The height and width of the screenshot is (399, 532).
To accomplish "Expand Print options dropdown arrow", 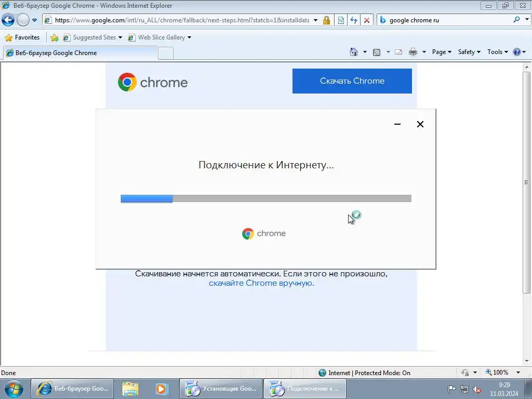I will click(x=424, y=52).
